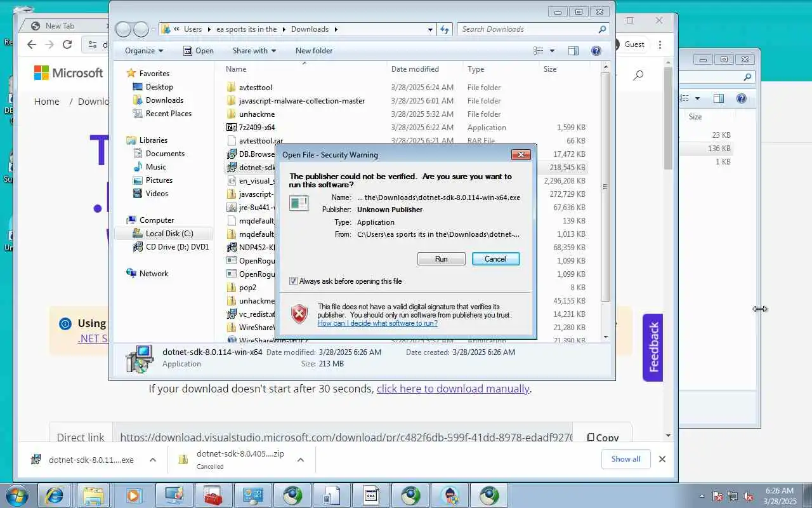Show the preview pane in front Explorer window

click(573, 51)
